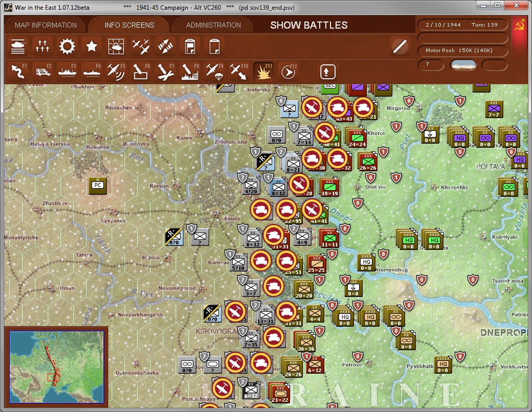Image resolution: width=532 pixels, height=412 pixels.
Task: Click the empty bar under the date
Action: (x=462, y=37)
